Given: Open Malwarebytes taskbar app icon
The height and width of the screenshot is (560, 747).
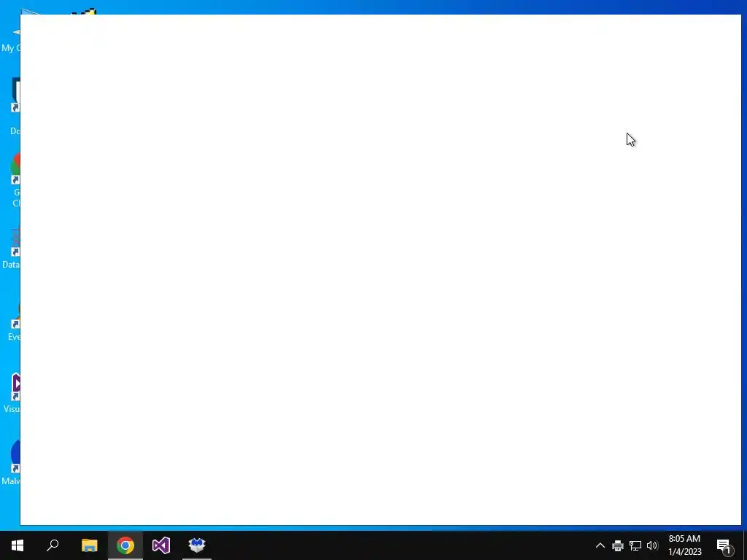Looking at the screenshot, I should coord(197,545).
